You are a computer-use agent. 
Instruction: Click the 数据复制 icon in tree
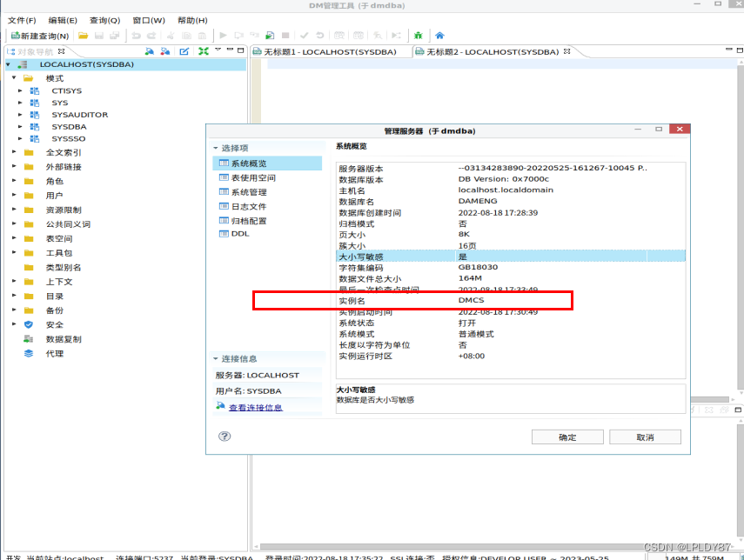(29, 339)
